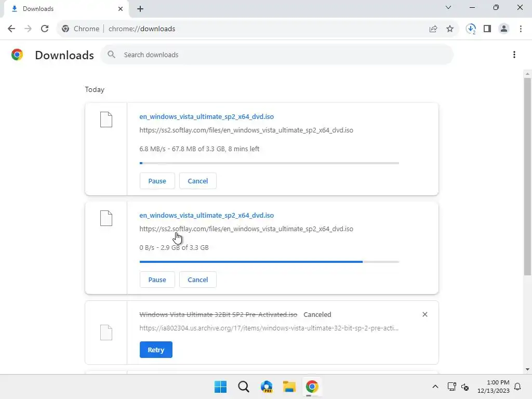This screenshot has height=399, width=532.
Task: Open the Downloads page more actions menu
Action: (x=514, y=55)
